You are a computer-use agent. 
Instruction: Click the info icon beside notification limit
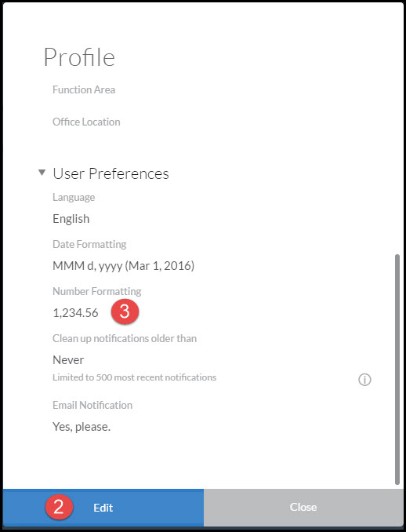[x=364, y=380]
